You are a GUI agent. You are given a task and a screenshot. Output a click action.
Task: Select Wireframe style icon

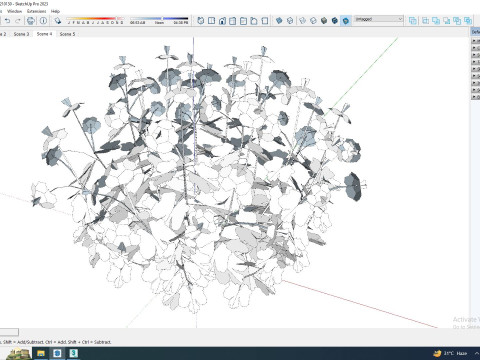click(x=302, y=21)
